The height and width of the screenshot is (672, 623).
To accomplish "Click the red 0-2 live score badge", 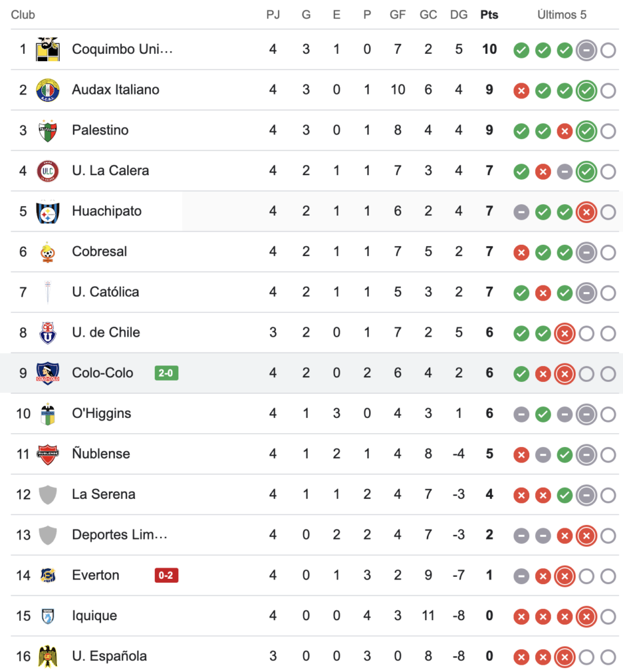I will pyautogui.click(x=167, y=576).
